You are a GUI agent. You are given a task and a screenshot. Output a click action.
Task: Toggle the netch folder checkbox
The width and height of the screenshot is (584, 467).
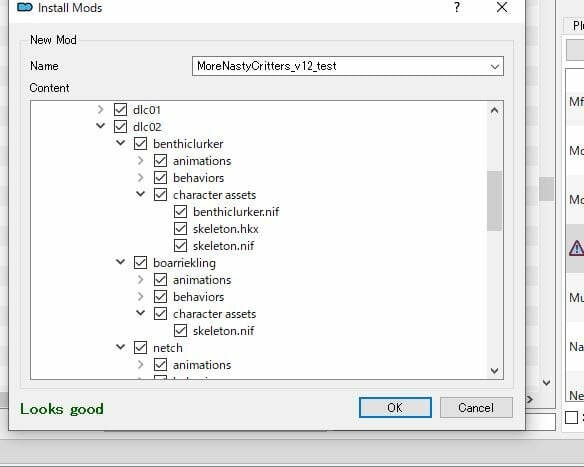(x=140, y=348)
